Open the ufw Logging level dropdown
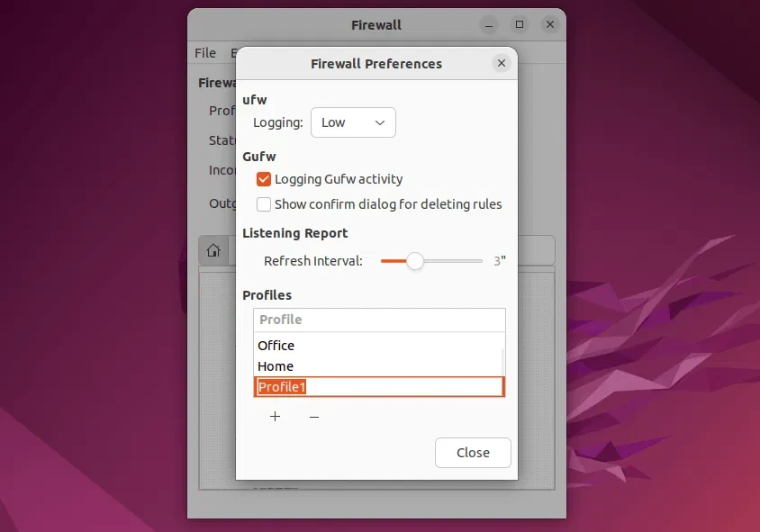760x532 pixels. coord(353,122)
